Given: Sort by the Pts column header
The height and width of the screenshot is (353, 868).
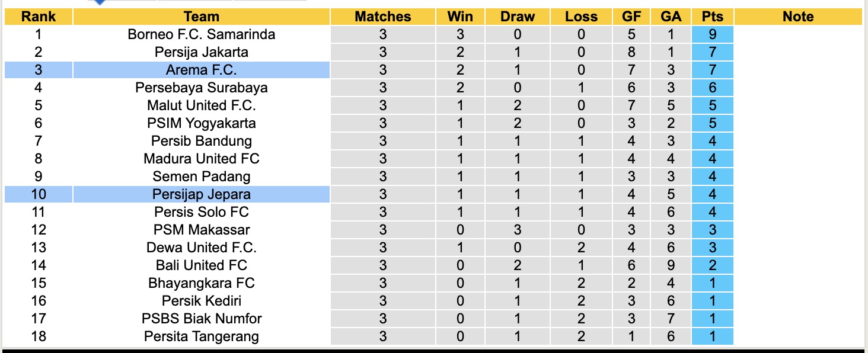Looking at the screenshot, I should pos(712,17).
